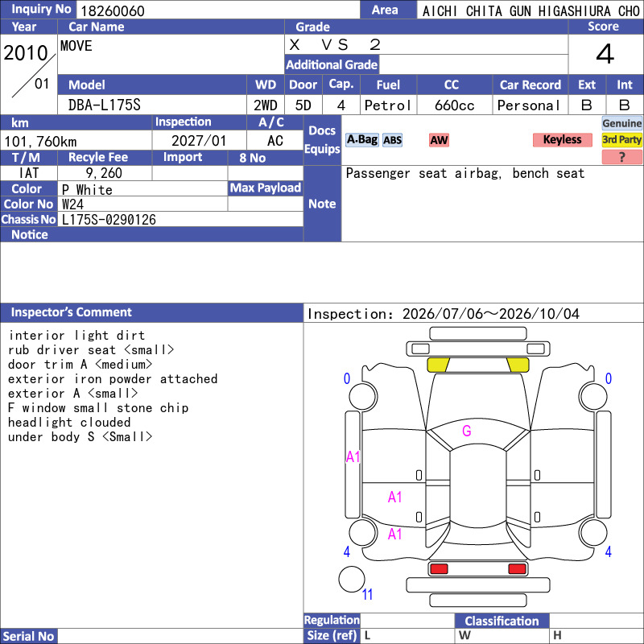
Task: Click the Classification label
Action: click(502, 621)
